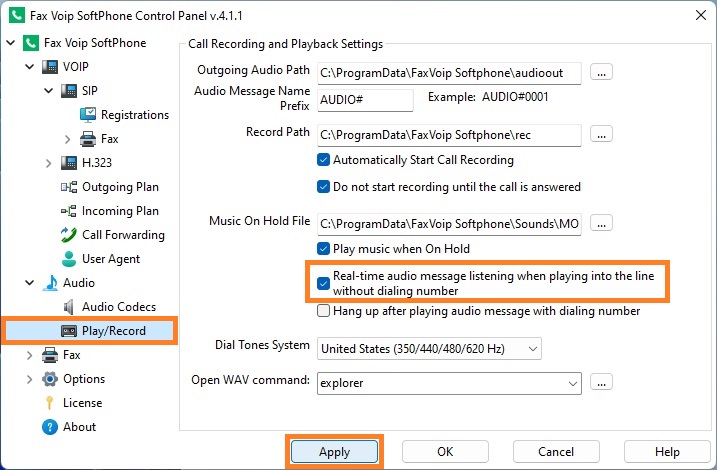Click the H.323 phone icon
717x470 pixels.
(69, 163)
